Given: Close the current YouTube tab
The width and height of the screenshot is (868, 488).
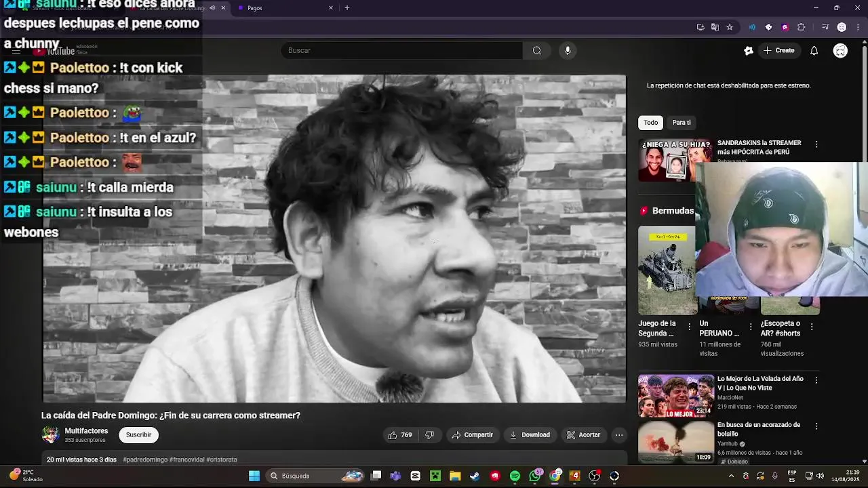Looking at the screenshot, I should point(223,7).
